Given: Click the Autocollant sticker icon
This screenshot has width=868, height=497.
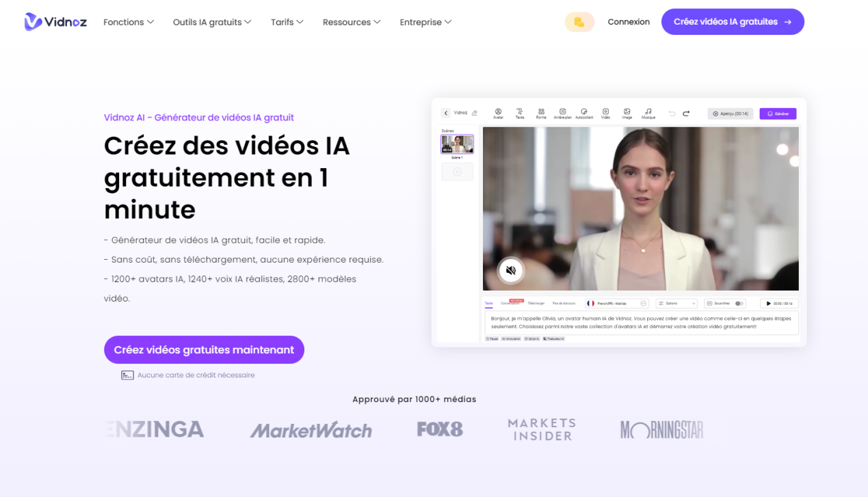Looking at the screenshot, I should click(x=584, y=113).
